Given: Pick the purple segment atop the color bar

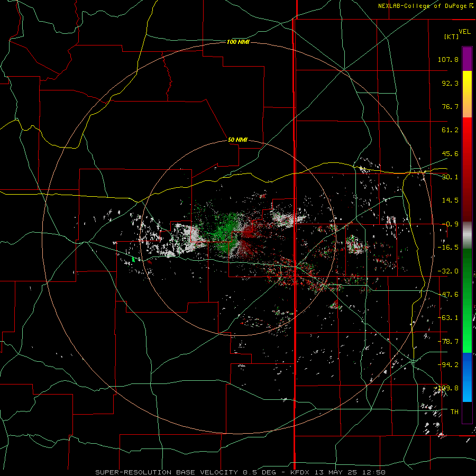Looking at the screenshot, I should click(467, 59).
